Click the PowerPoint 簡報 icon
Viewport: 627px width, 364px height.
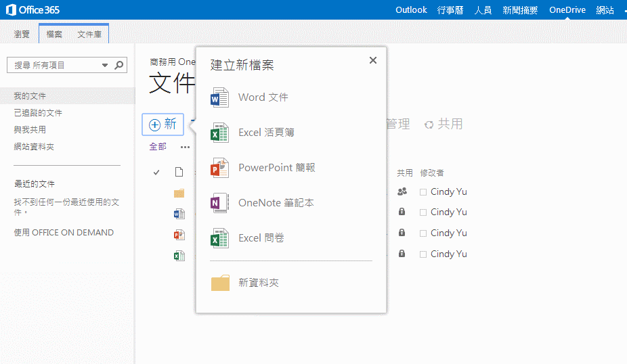tap(220, 168)
